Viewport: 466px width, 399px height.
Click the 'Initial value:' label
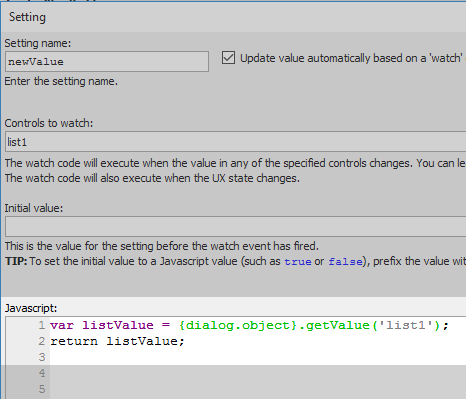[x=34, y=208]
